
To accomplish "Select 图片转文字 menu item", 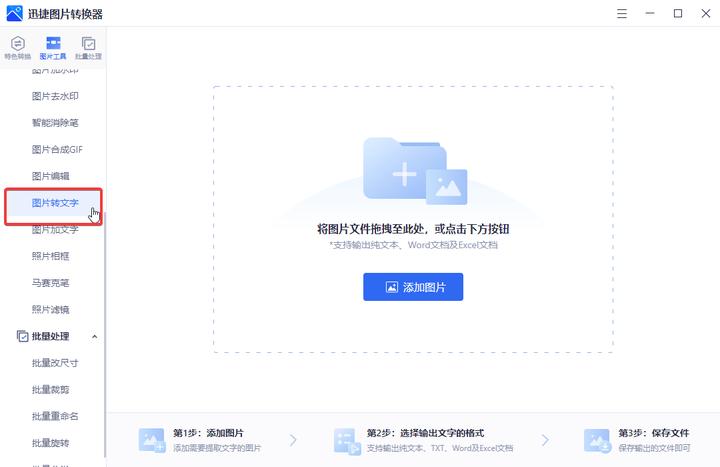I will point(53,203).
